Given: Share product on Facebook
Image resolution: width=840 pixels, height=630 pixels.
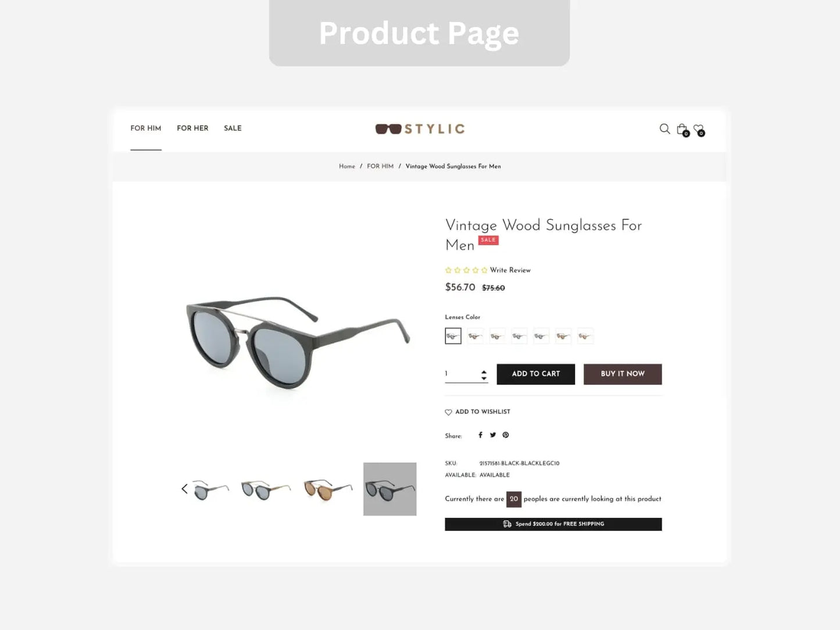Looking at the screenshot, I should [480, 435].
